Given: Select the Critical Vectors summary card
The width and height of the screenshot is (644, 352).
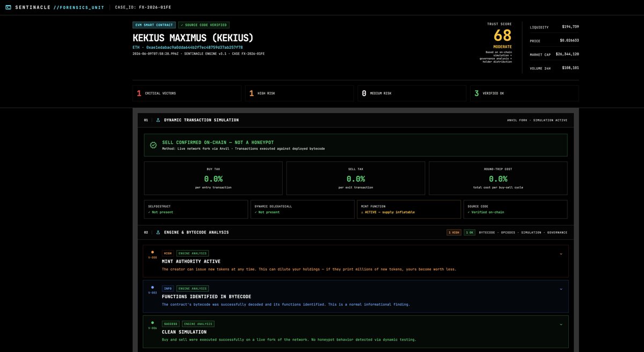Looking at the screenshot, I should point(187,93).
